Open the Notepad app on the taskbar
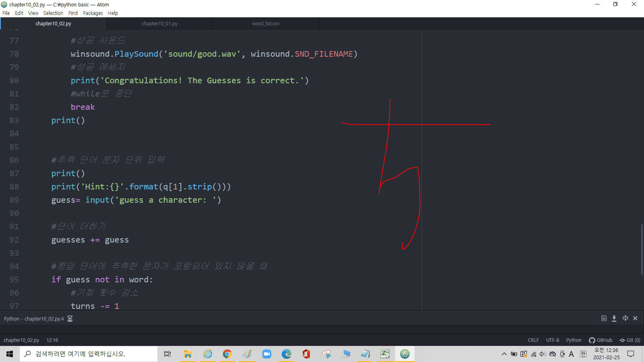The width and height of the screenshot is (644, 362). 365,354
